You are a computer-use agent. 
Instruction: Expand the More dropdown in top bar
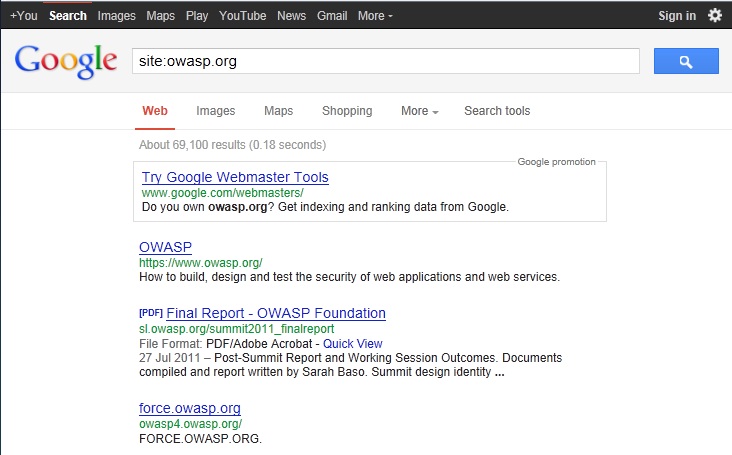click(x=375, y=16)
